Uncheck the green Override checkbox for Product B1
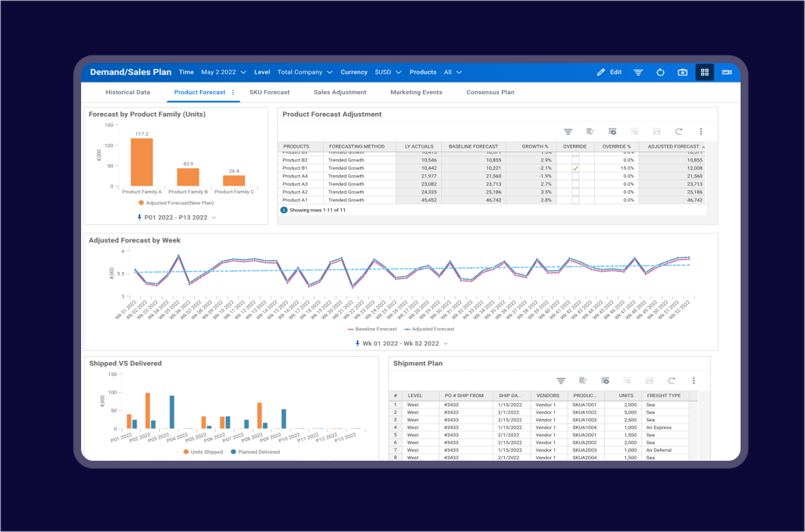This screenshot has height=532, width=805. pyautogui.click(x=575, y=167)
